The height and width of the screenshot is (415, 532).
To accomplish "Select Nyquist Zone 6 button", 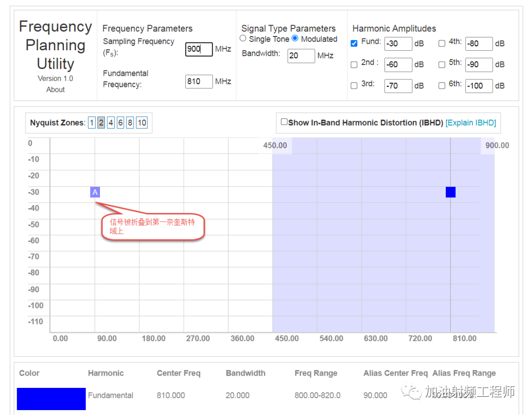I will (x=121, y=123).
